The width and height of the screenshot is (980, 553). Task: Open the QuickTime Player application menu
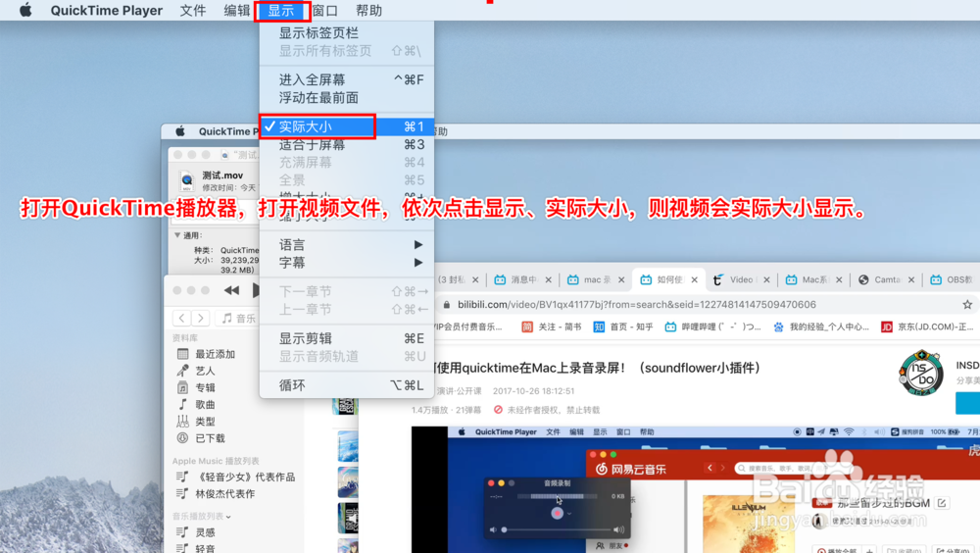coord(106,10)
